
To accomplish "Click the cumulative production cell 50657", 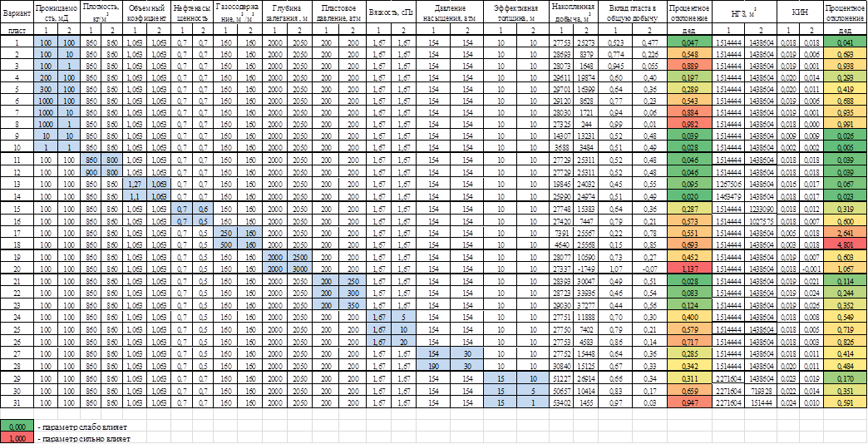I will pos(562,392).
